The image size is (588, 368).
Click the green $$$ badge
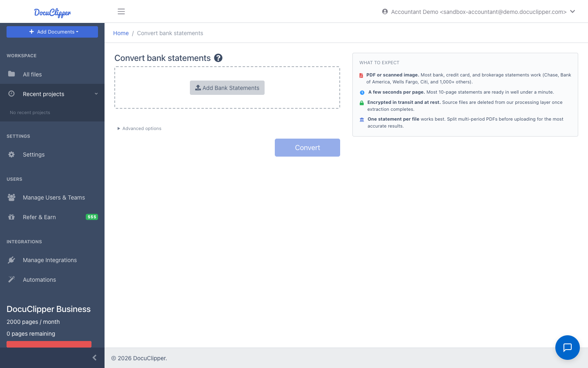[x=92, y=217]
